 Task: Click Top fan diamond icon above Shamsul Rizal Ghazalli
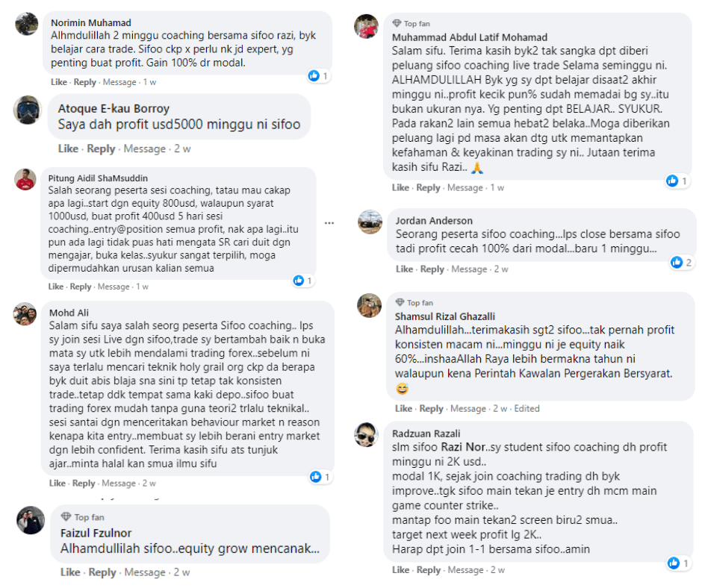click(399, 302)
